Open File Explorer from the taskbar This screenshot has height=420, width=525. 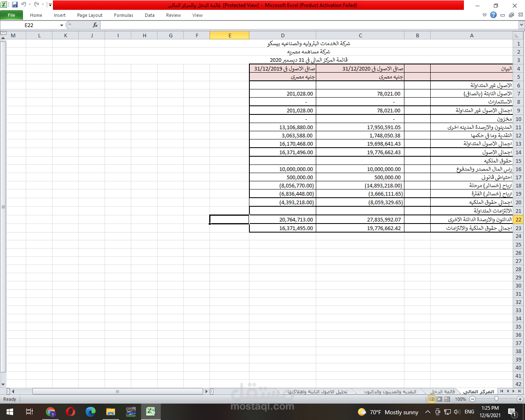[x=111, y=412]
